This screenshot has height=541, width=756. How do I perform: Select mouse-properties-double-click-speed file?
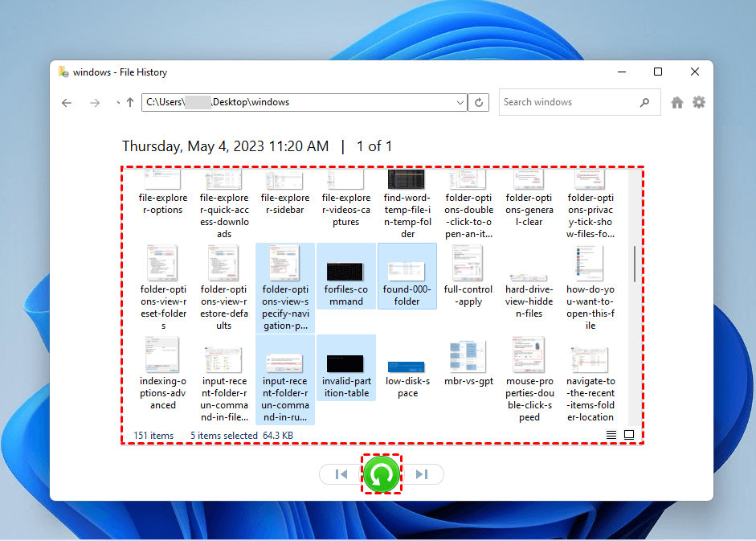pos(529,379)
